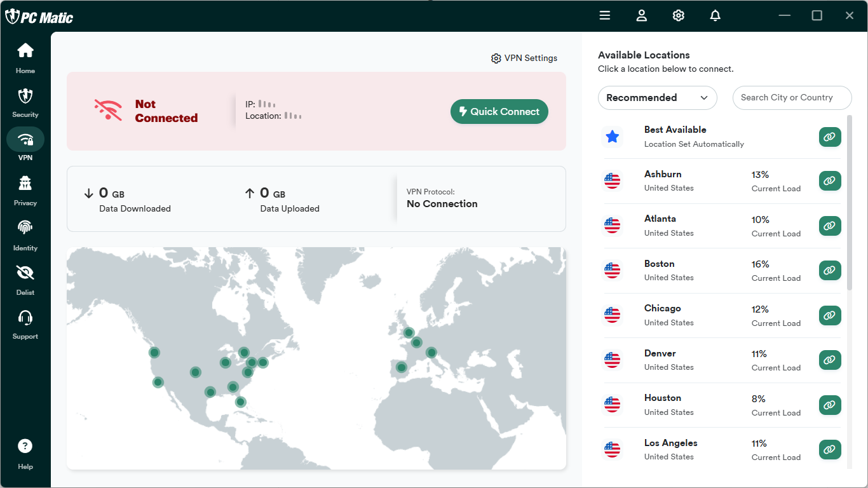
Task: Open the Privacy section
Action: tap(25, 191)
